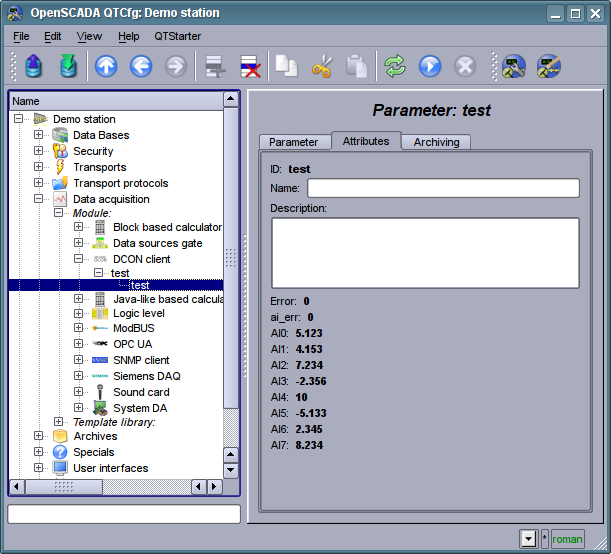Viewport: 611px width, 554px height.
Task: Expand the Data Bases tree node
Action: [39, 135]
